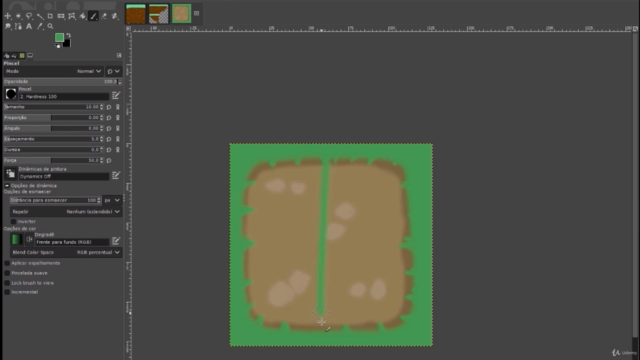Open the dock tab configuration menu
The image size is (640, 360).
[119, 56]
